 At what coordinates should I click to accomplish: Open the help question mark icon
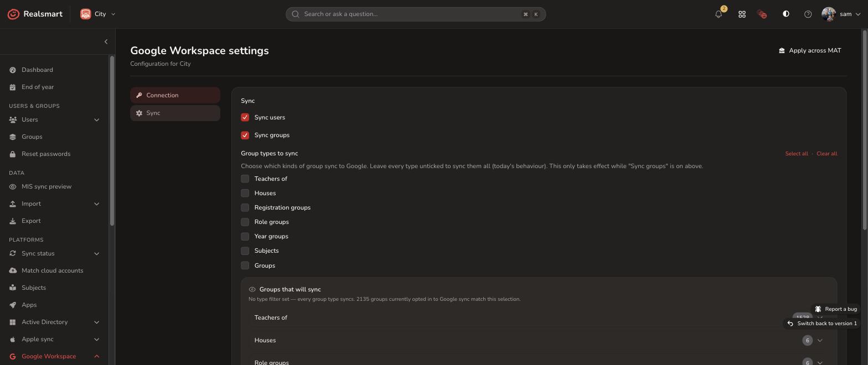(x=808, y=14)
